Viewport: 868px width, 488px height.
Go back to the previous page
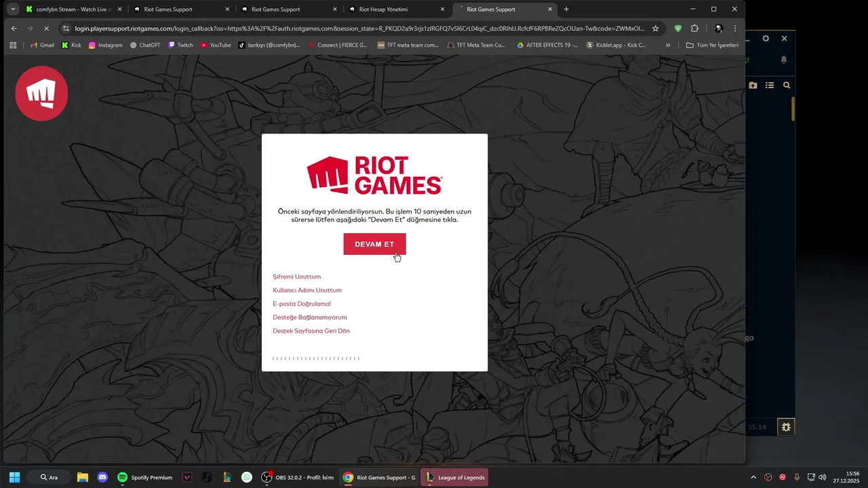(x=14, y=28)
